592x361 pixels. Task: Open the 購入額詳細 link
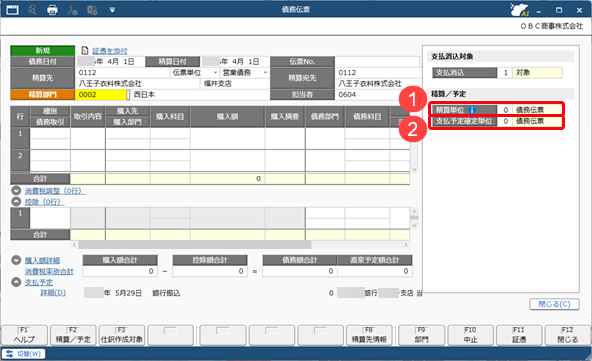tap(42, 261)
